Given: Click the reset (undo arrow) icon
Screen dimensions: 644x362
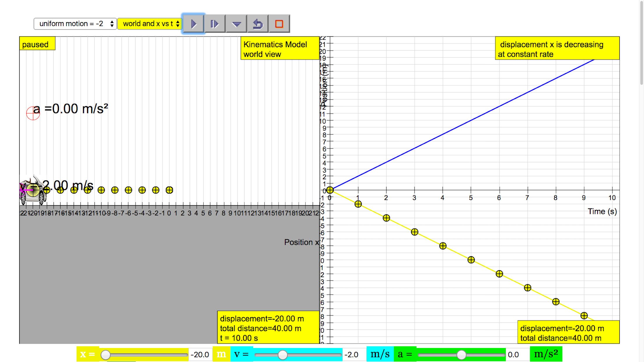Looking at the screenshot, I should (x=258, y=24).
